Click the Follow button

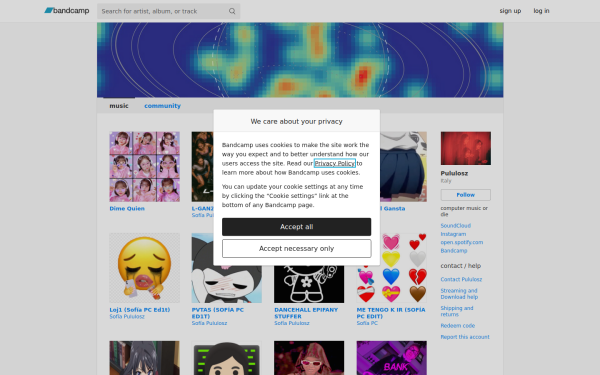465,195
